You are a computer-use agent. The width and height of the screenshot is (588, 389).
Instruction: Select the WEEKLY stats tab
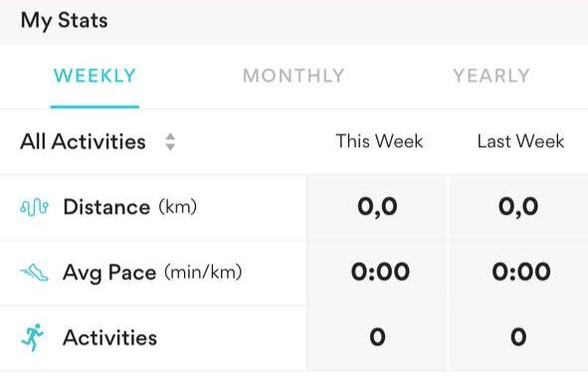(95, 76)
